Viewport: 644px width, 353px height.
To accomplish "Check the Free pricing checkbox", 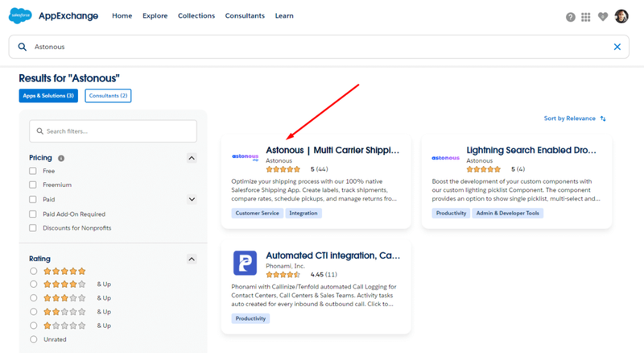I will pyautogui.click(x=33, y=171).
